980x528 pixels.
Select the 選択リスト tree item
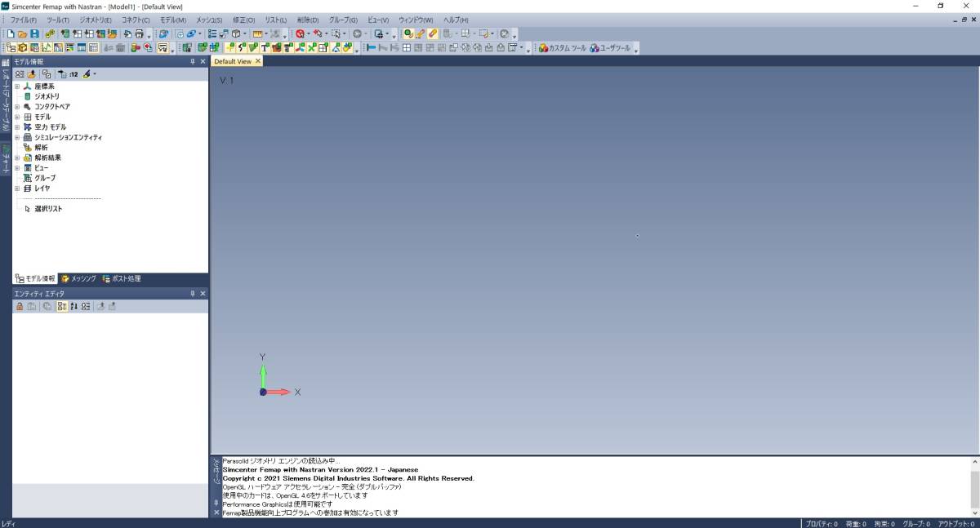click(48, 209)
